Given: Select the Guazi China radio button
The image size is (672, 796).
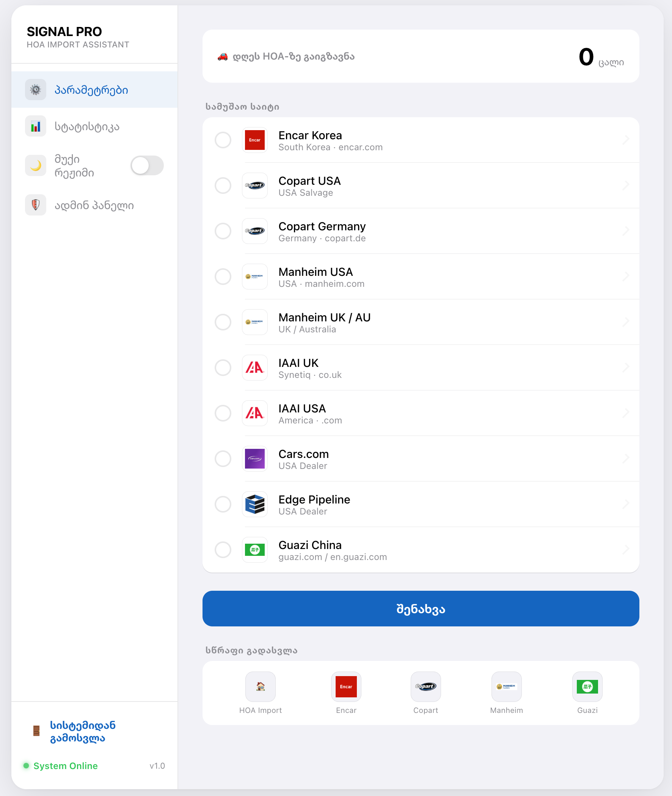Looking at the screenshot, I should tap(223, 549).
